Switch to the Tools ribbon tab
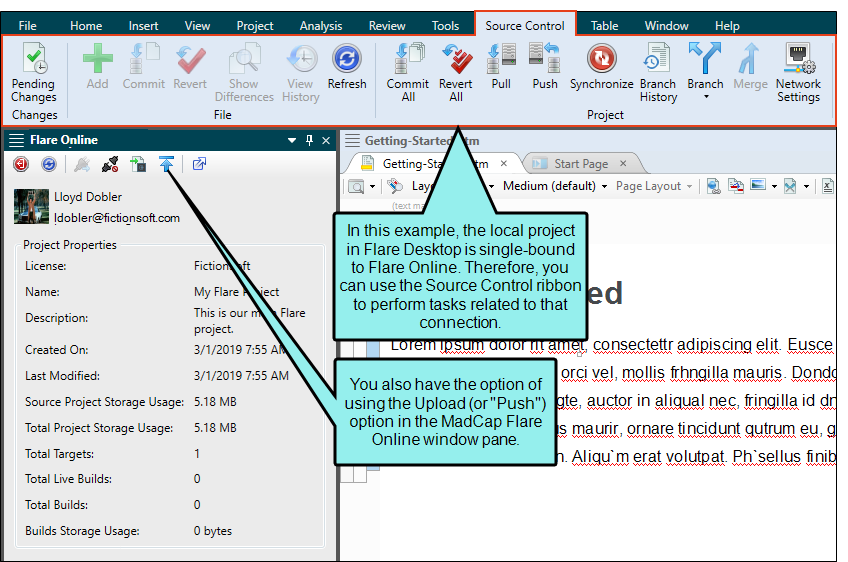Image resolution: width=848 pixels, height=562 pixels. 445,25
